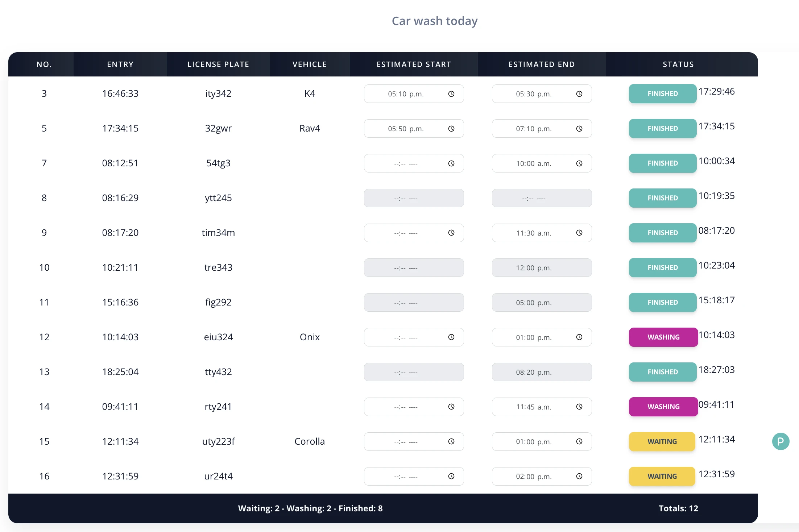Screen dimensions: 799x532
Task: Click the round green P badge
Action: [x=781, y=441]
